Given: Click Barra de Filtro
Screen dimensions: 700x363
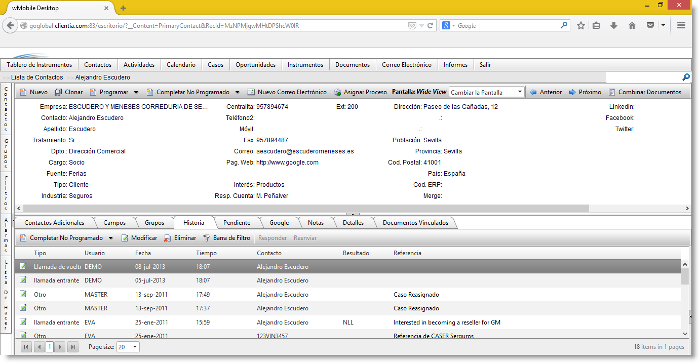Looking at the screenshot, I should pyautogui.click(x=226, y=238).
